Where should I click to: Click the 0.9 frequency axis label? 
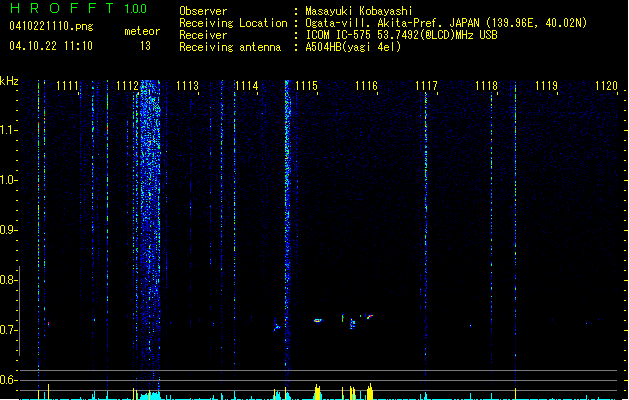pos(7,230)
